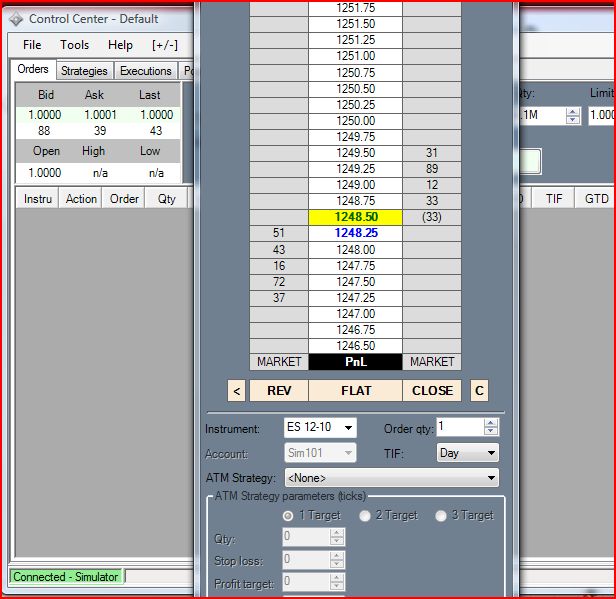Click bid size 72 at 1247.50
Image resolution: width=616 pixels, height=599 pixels.
coord(279,282)
